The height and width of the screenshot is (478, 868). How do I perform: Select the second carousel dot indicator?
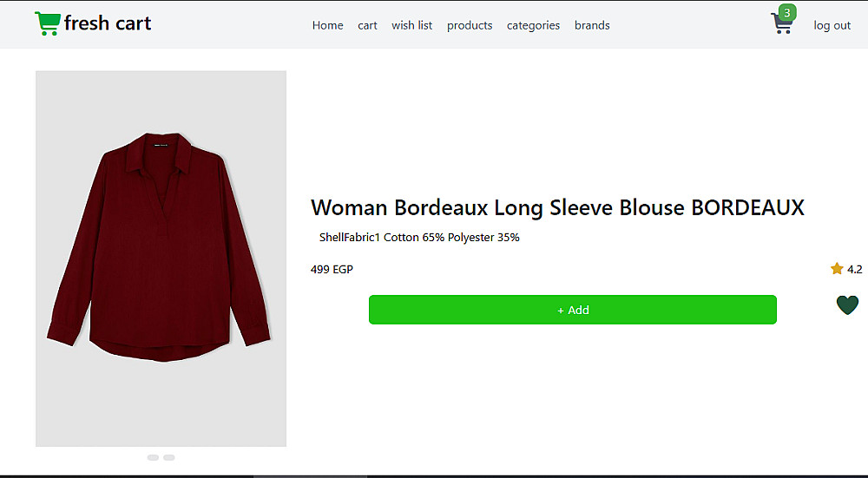click(x=169, y=457)
